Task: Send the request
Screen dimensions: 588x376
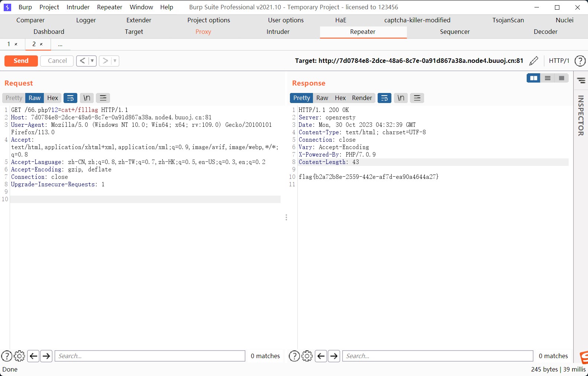Action: point(21,61)
